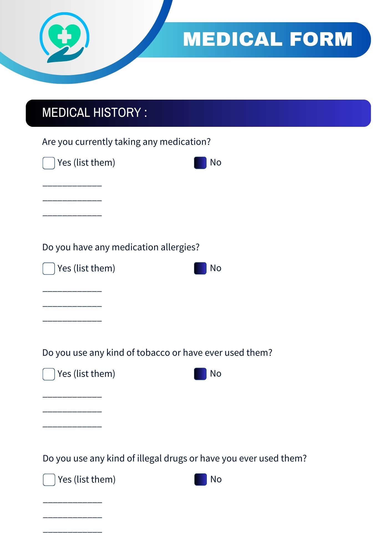Click the tobacco use question text

pos(157,353)
